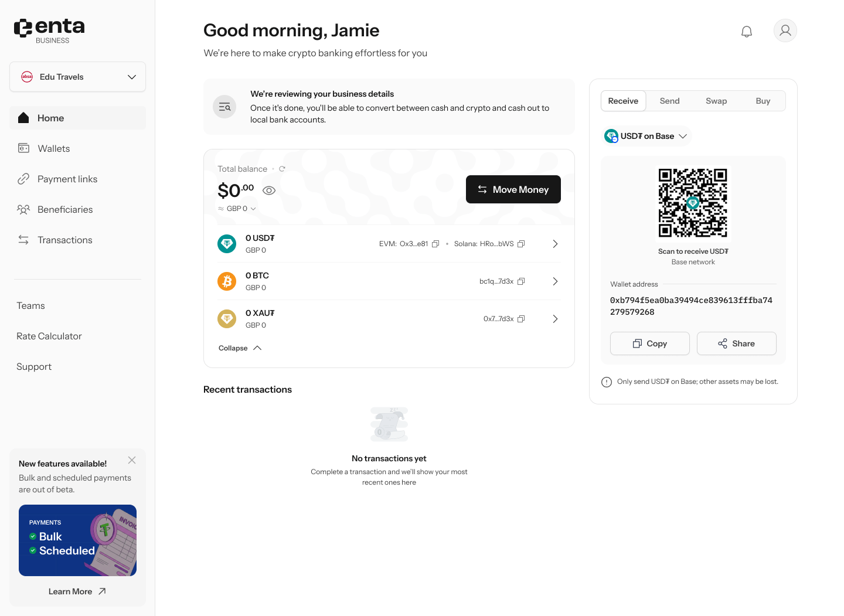Screen dimensions: 844x616
Task: Refresh the total balance
Action: 282,169
